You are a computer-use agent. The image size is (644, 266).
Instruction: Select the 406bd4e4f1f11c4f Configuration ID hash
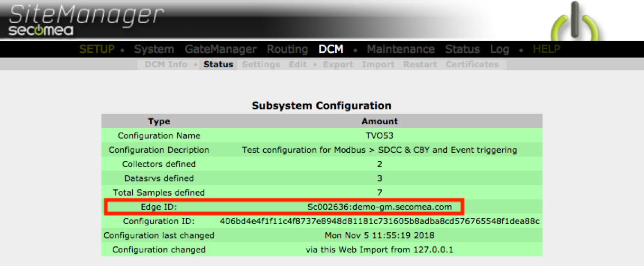coord(380,221)
